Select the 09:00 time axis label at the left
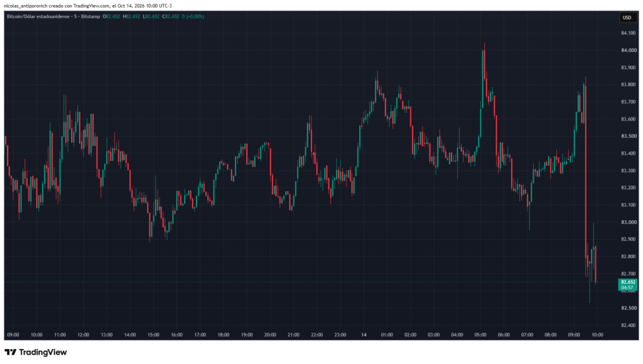Image resolution: width=643 pixels, height=364 pixels. [x=13, y=335]
